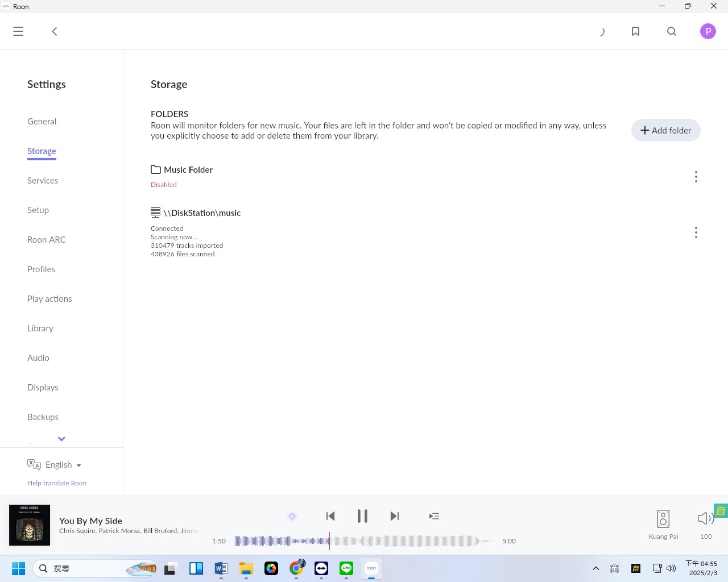Open the profile avatar P
The width and height of the screenshot is (728, 582).
(x=708, y=31)
